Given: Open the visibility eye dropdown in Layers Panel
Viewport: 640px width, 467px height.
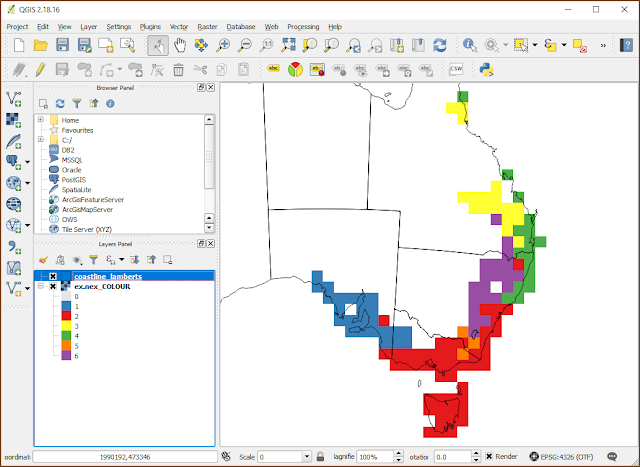Looking at the screenshot, I should pyautogui.click(x=77, y=260).
